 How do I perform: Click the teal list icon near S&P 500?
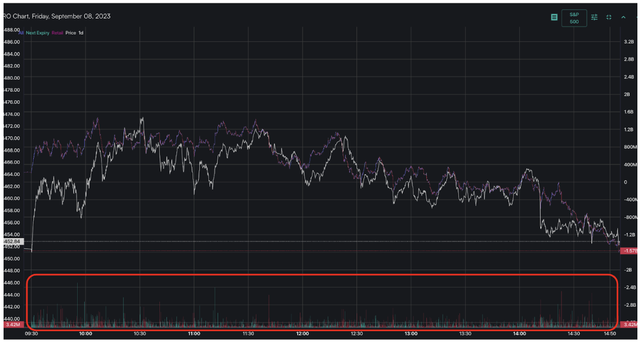click(x=555, y=16)
